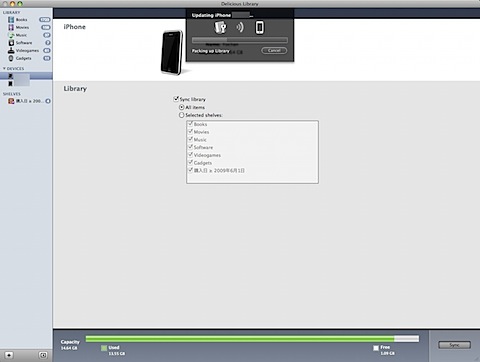Viewport: 480px width, 362px height.
Task: Click the smart shelf count badge
Action: coord(48,101)
